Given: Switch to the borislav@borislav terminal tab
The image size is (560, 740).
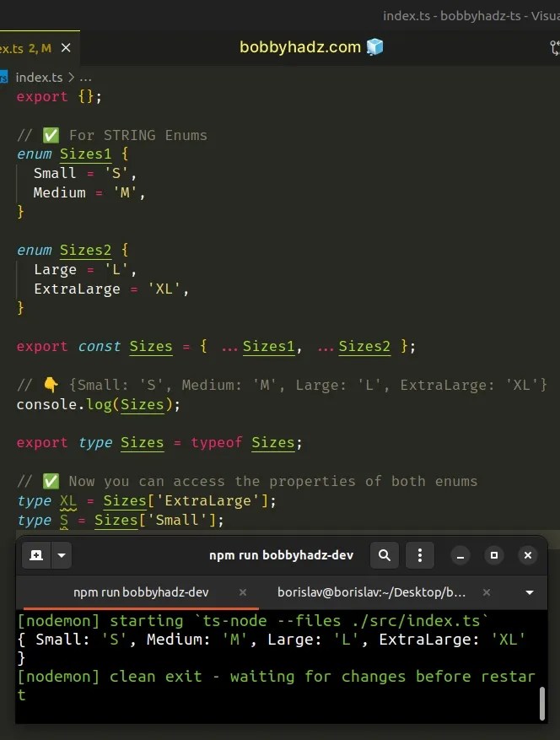Looking at the screenshot, I should click(x=371, y=592).
